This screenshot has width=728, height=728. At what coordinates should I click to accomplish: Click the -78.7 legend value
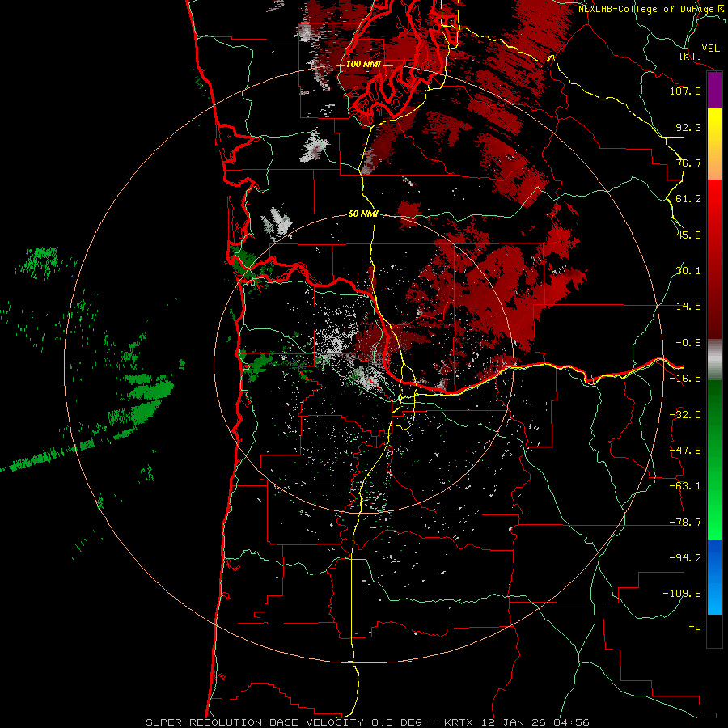click(x=685, y=523)
